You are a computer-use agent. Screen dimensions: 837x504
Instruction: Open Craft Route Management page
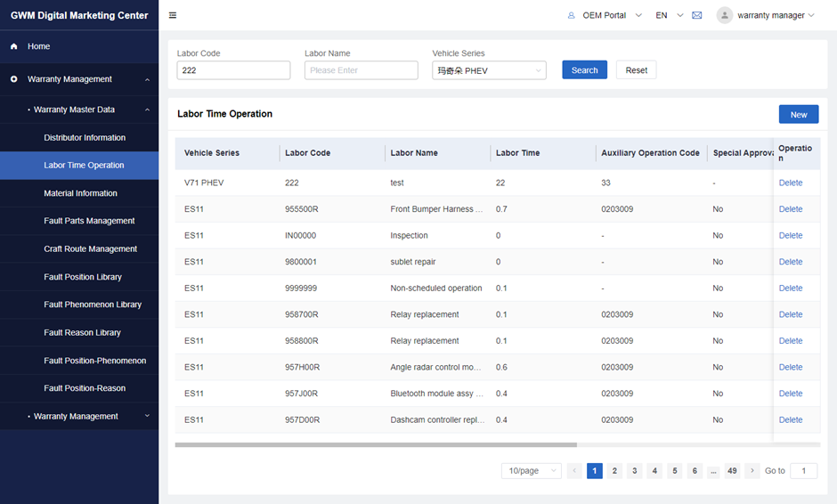[90, 248]
